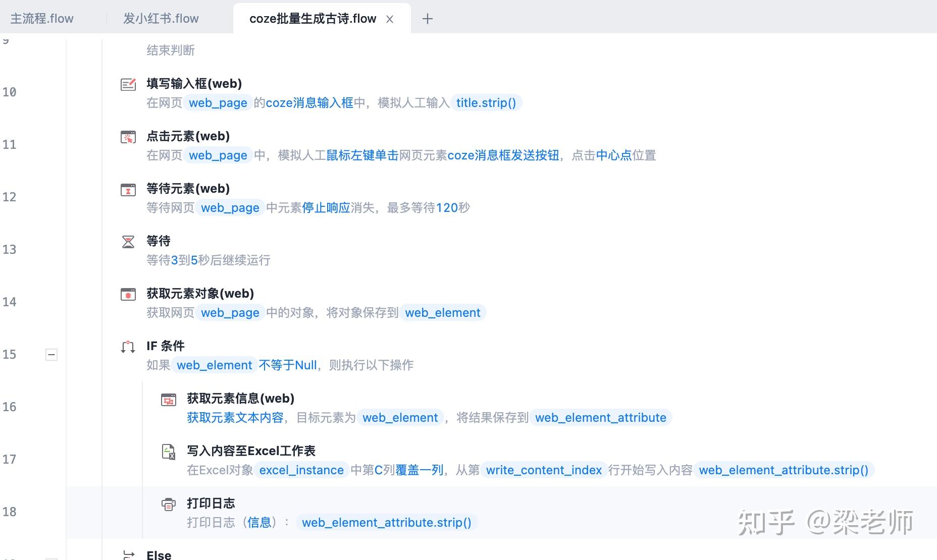Click the IF 条件 branch icon
937x560 pixels.
point(128,347)
